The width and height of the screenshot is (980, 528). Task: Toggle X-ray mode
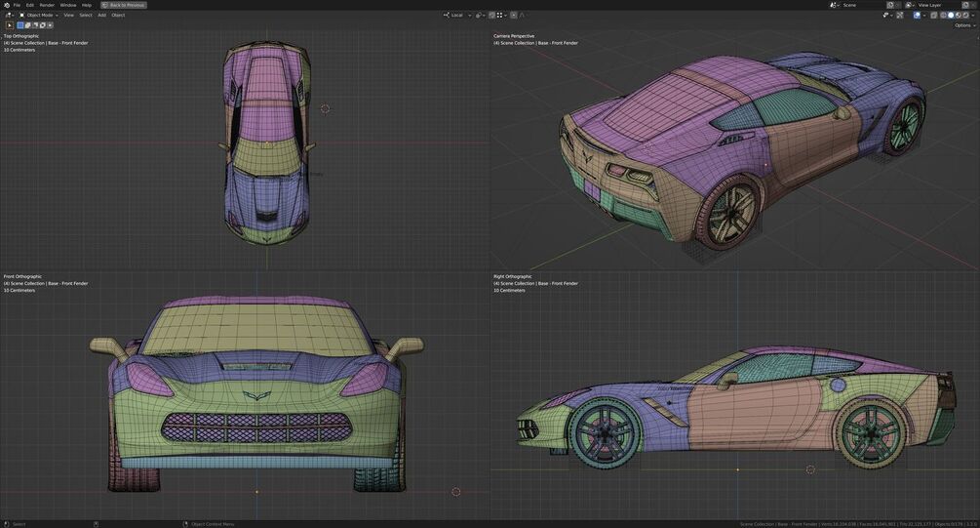934,15
